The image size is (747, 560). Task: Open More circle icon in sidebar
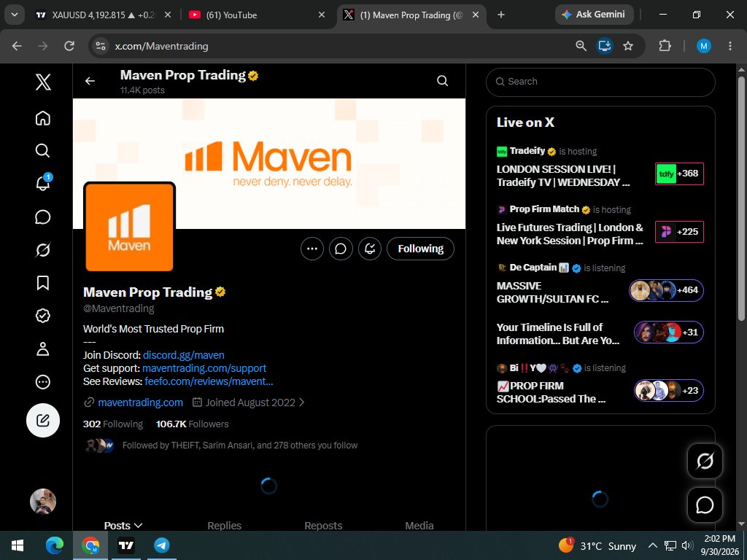coord(43,381)
